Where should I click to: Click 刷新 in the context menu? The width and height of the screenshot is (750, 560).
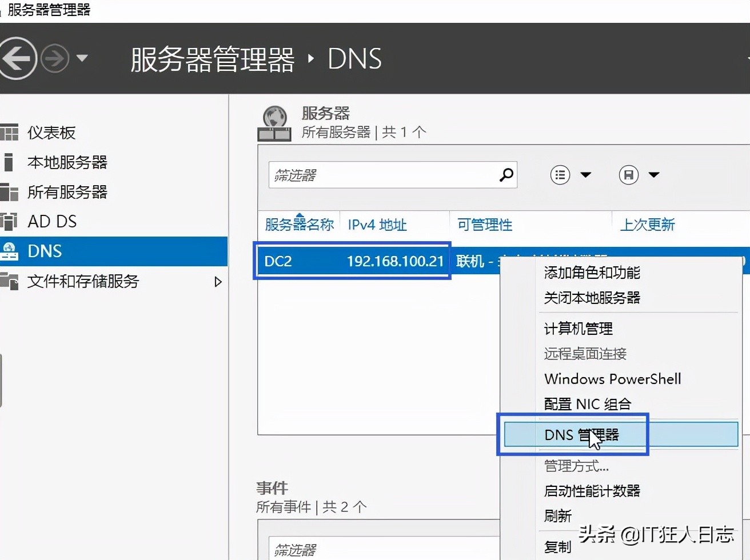click(557, 515)
